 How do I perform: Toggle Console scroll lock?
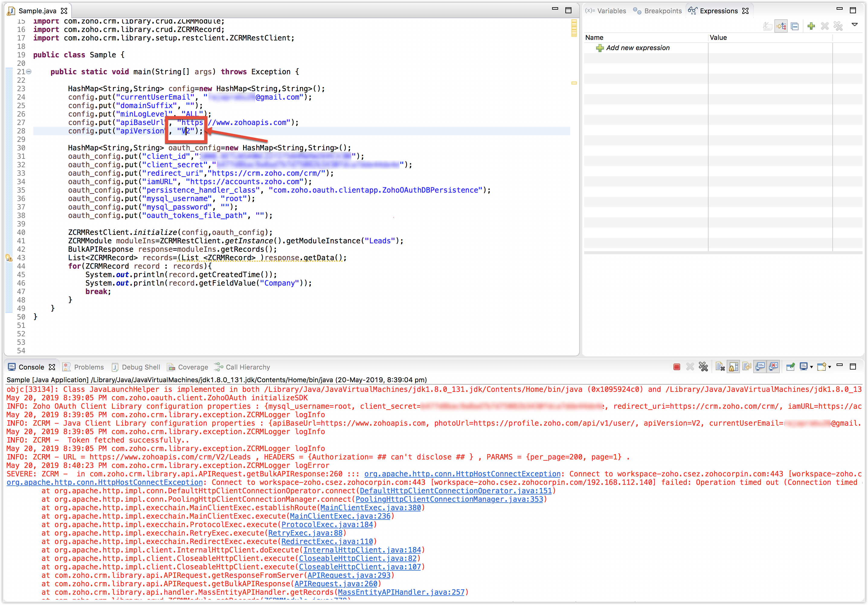coord(733,367)
